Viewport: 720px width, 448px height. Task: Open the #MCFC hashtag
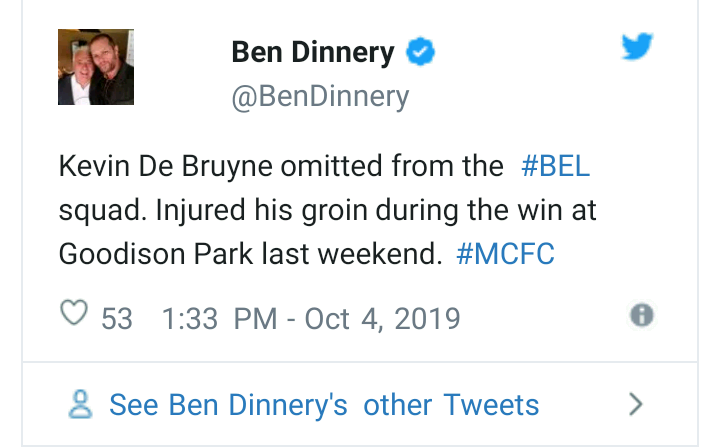505,254
